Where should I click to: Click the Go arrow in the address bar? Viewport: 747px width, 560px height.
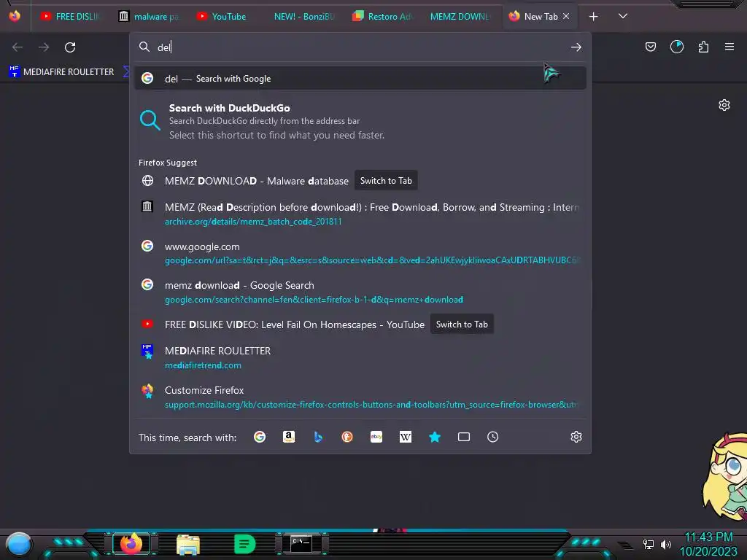coord(576,47)
